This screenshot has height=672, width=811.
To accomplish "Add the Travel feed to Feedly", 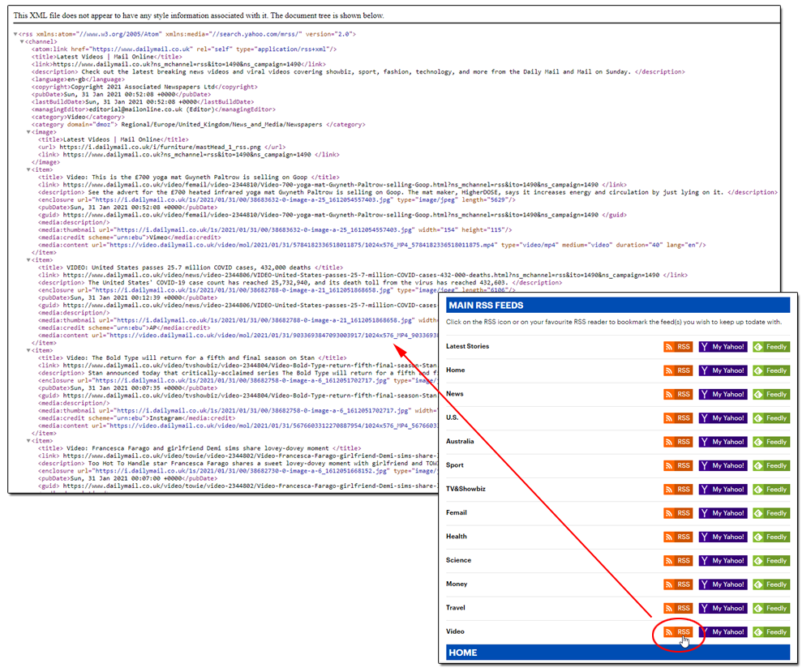I will point(771,609).
